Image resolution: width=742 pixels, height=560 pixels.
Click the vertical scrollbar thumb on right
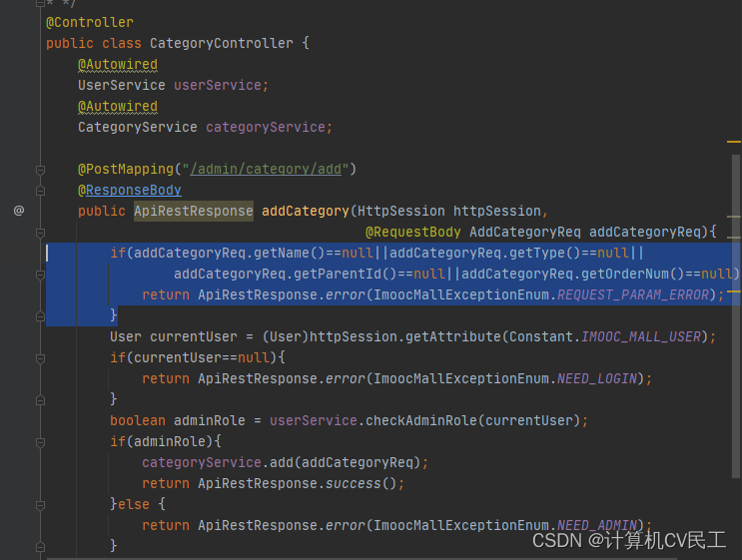[736, 316]
